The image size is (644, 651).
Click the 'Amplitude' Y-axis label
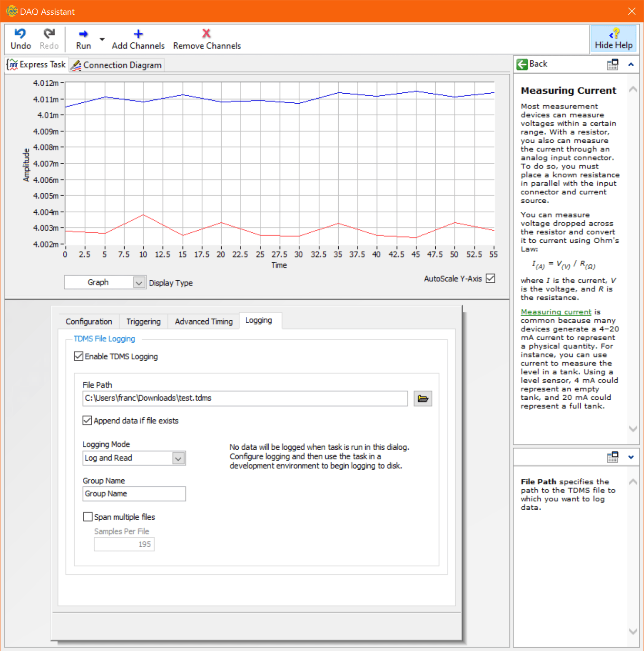(27, 165)
